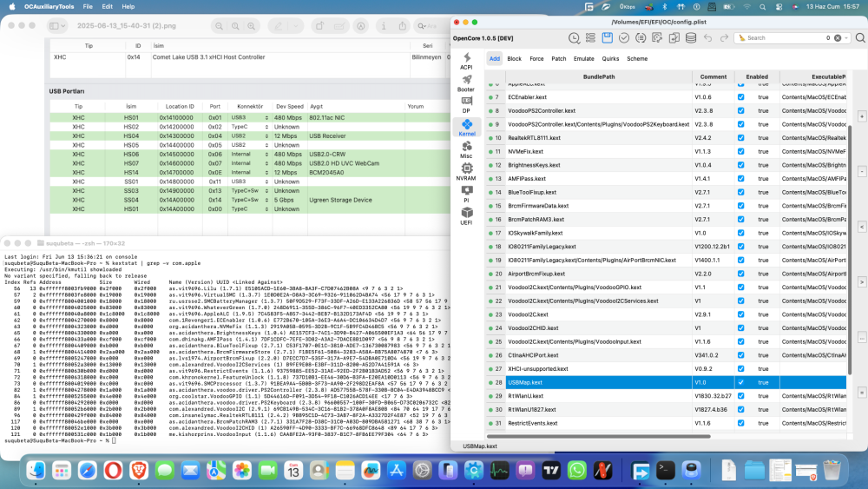Click the kext table vertical scrollbar
The width and height of the screenshot is (868, 489).
pos(850,249)
